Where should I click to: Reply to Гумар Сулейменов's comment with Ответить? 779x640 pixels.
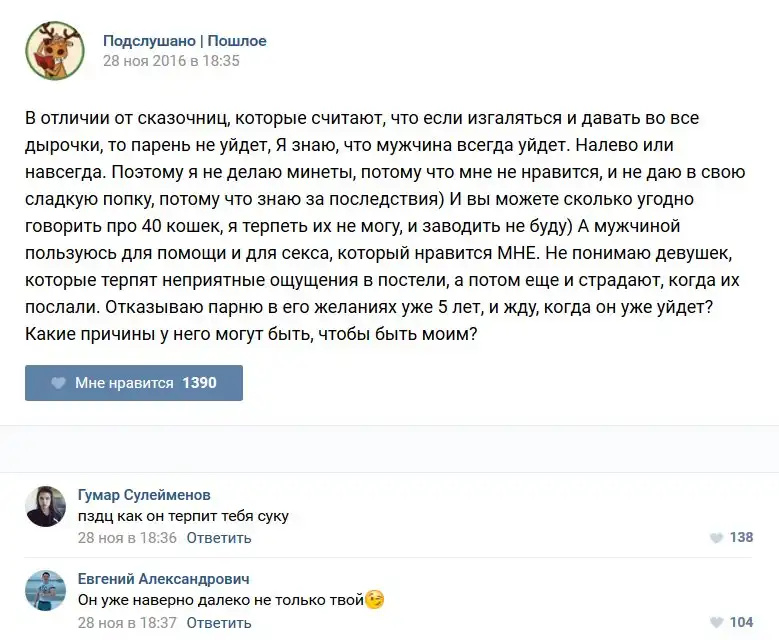pyautogui.click(x=218, y=538)
